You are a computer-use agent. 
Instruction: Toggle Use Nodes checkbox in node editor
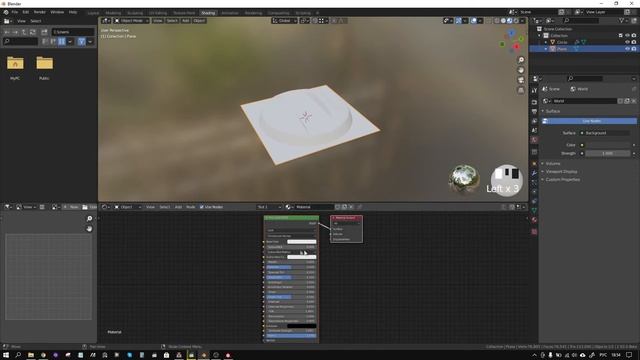202,207
